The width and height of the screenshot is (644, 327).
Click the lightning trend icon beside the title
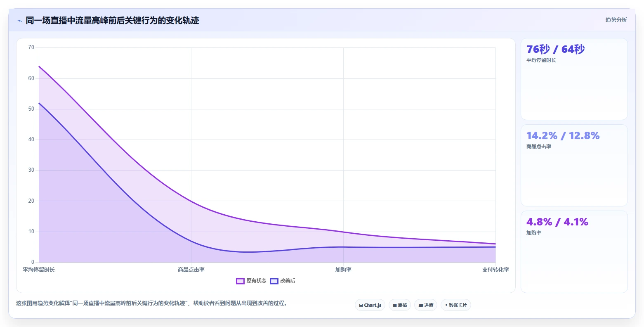[20, 21]
